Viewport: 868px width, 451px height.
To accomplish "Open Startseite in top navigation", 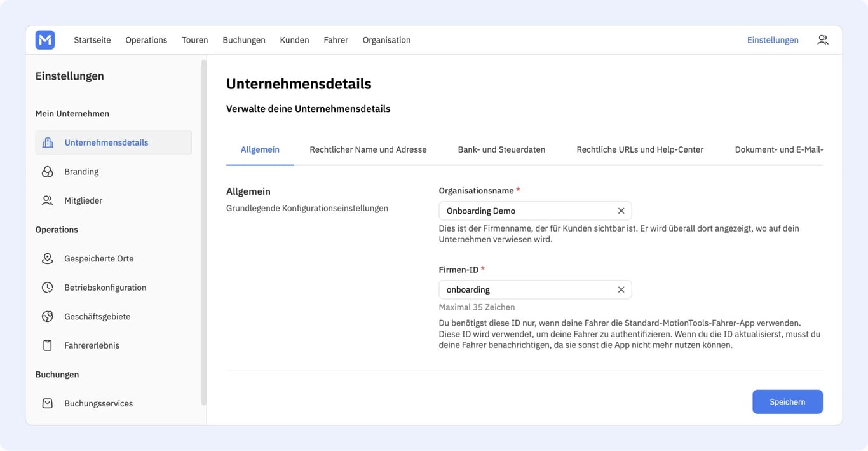I will (x=92, y=40).
